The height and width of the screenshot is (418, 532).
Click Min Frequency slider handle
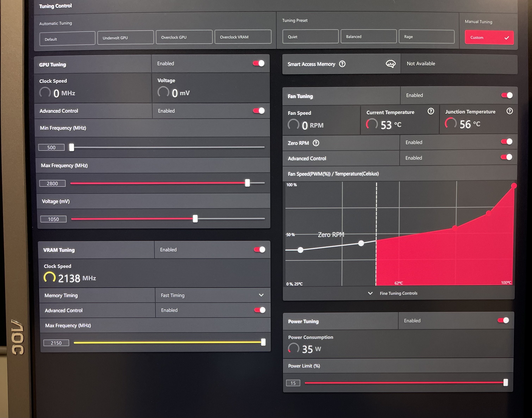(x=72, y=147)
